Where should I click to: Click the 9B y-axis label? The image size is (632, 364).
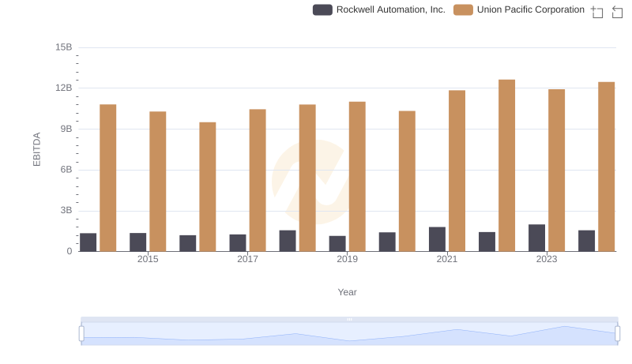66,129
